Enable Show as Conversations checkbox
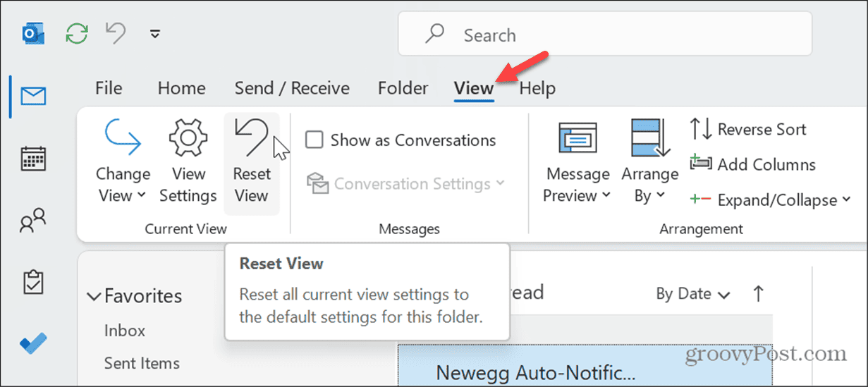The image size is (868, 387). click(x=314, y=140)
